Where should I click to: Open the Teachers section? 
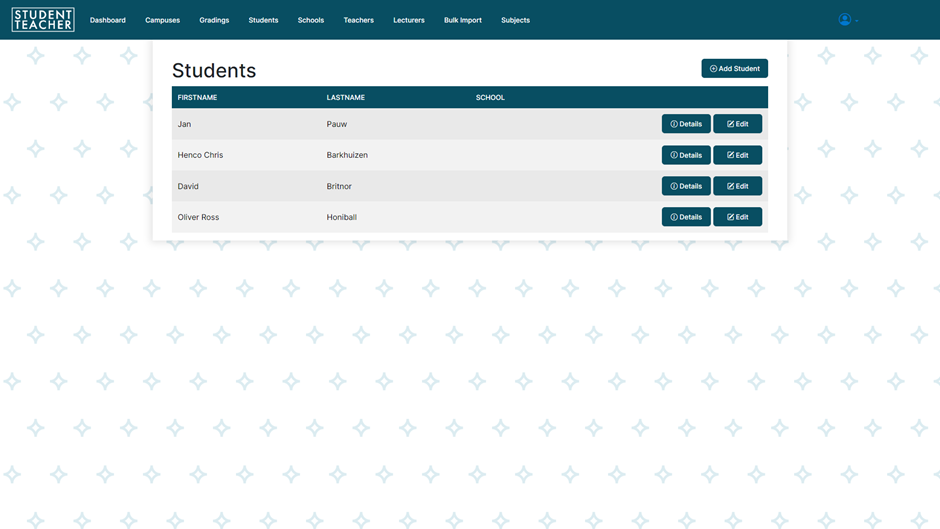click(358, 20)
